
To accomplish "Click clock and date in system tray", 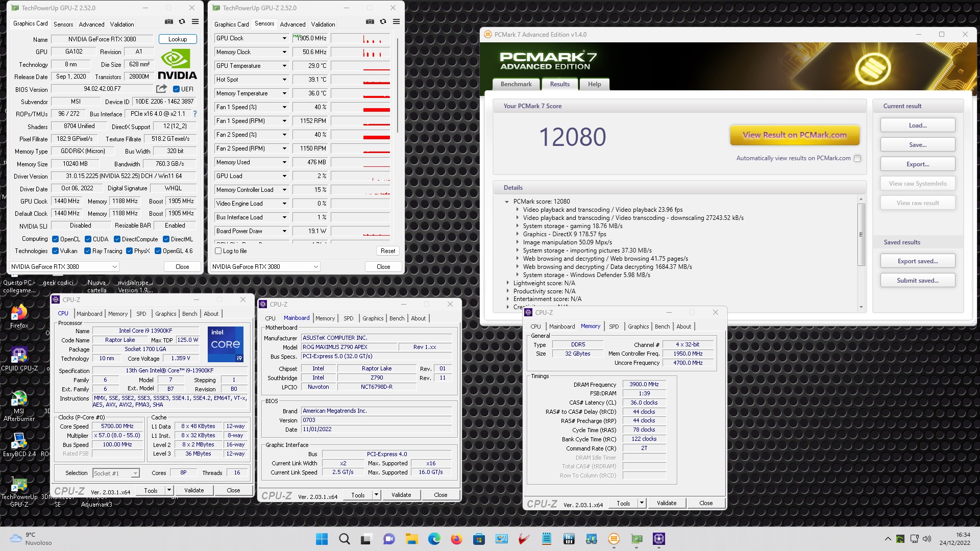I will click(x=955, y=539).
